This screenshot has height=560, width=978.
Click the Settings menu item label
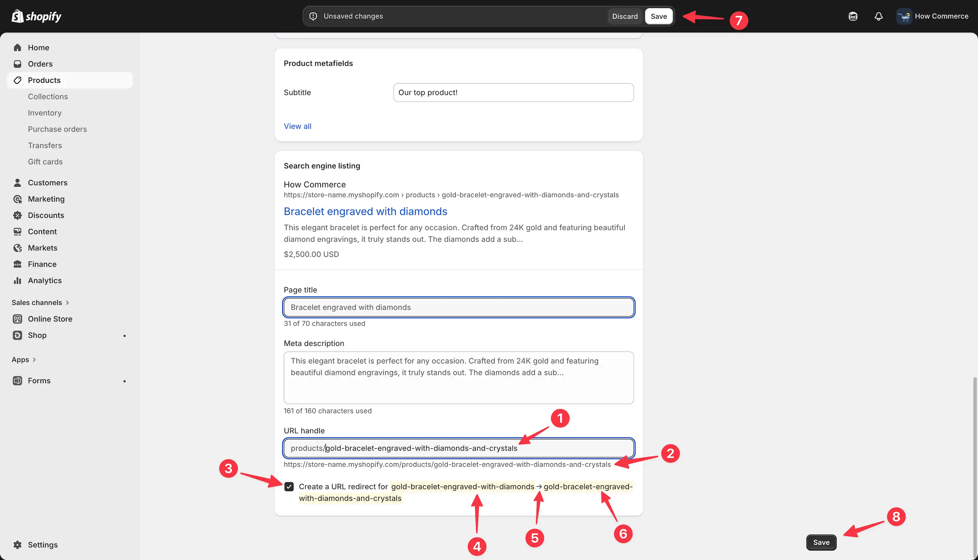pyautogui.click(x=43, y=545)
